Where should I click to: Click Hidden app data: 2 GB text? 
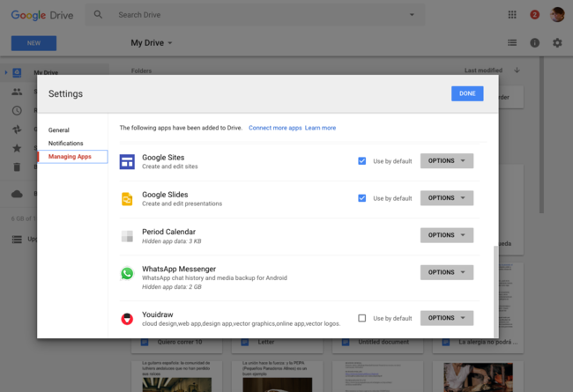click(x=171, y=287)
